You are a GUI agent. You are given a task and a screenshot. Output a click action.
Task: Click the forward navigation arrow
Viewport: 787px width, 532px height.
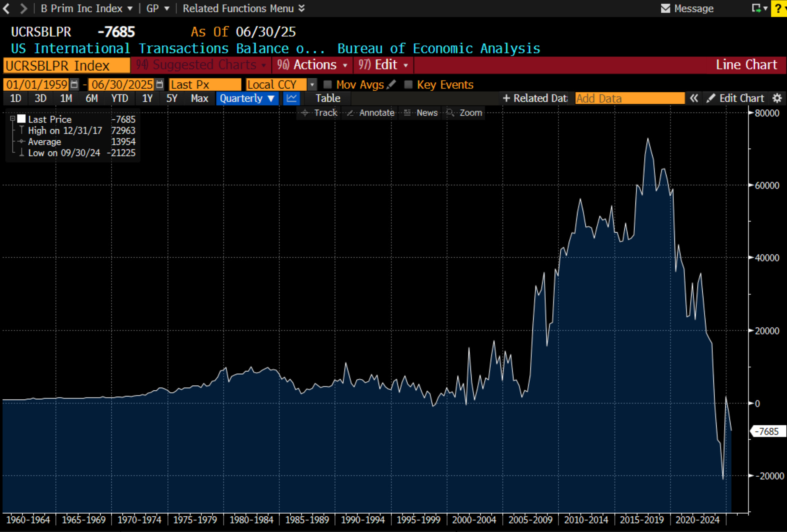23,8
